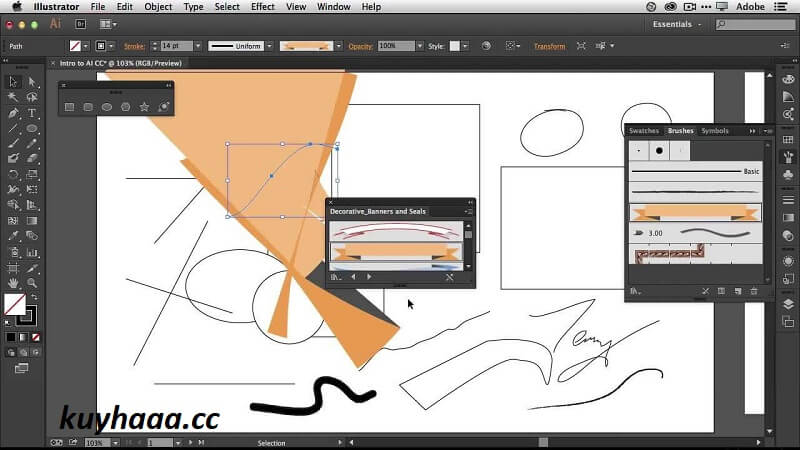Choose the Blob Brush tool

pyautogui.click(x=13, y=159)
